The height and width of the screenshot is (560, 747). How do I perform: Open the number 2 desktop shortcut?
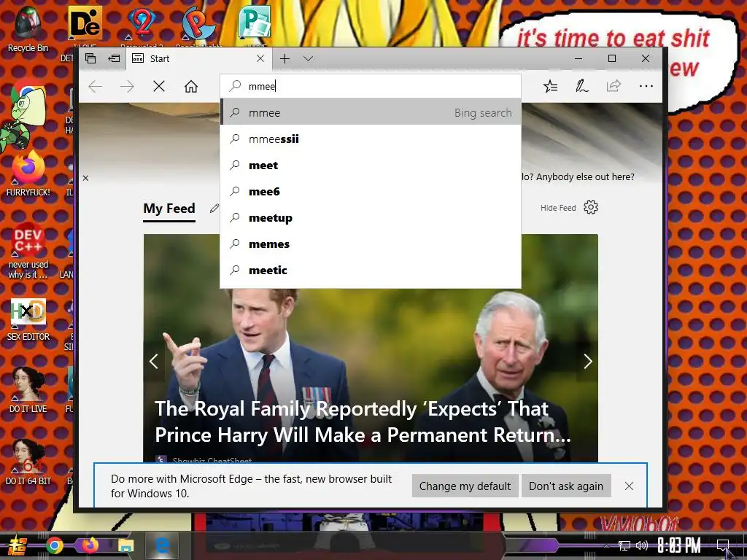142,24
